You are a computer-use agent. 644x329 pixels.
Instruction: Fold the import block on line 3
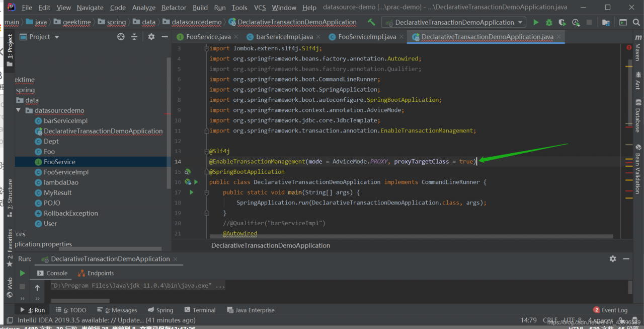206,48
